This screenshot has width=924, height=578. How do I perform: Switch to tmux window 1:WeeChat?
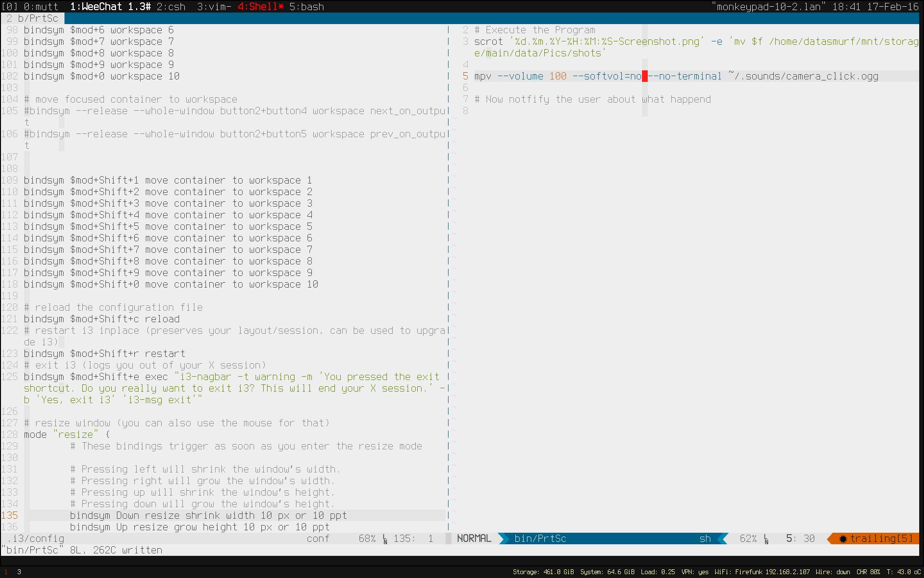coord(110,7)
